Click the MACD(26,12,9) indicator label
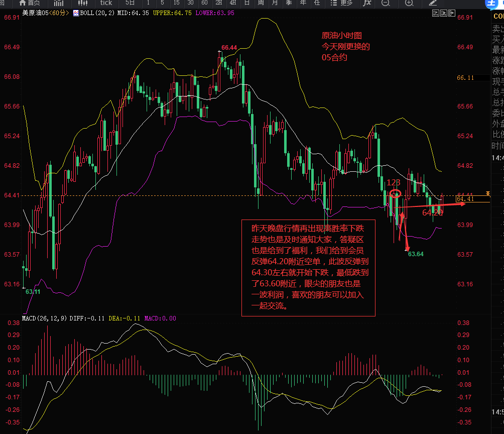Viewport: 504px width, 434px height. (45, 318)
